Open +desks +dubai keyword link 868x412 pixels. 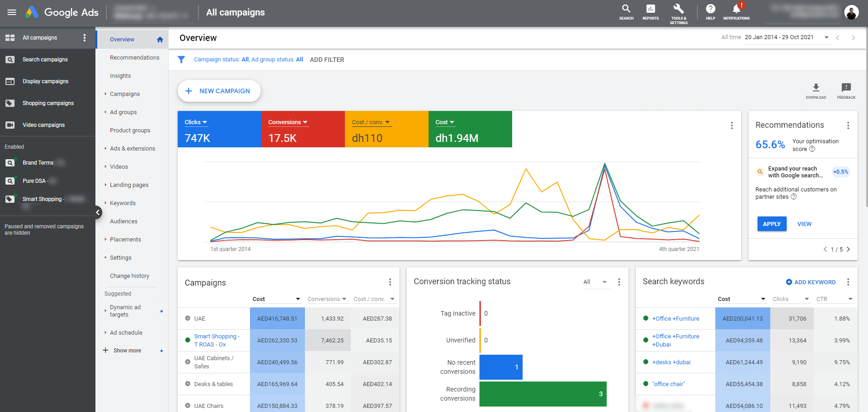tap(671, 362)
